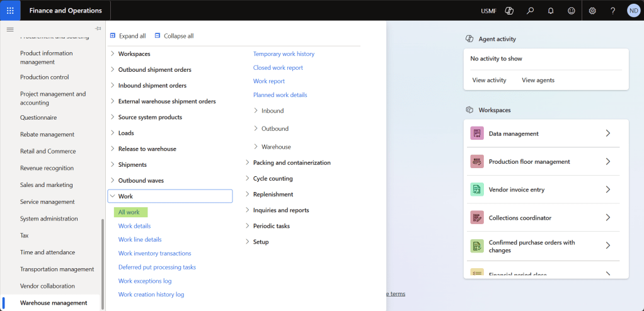
Task: Expand the Cycle counting group
Action: pyautogui.click(x=272, y=179)
